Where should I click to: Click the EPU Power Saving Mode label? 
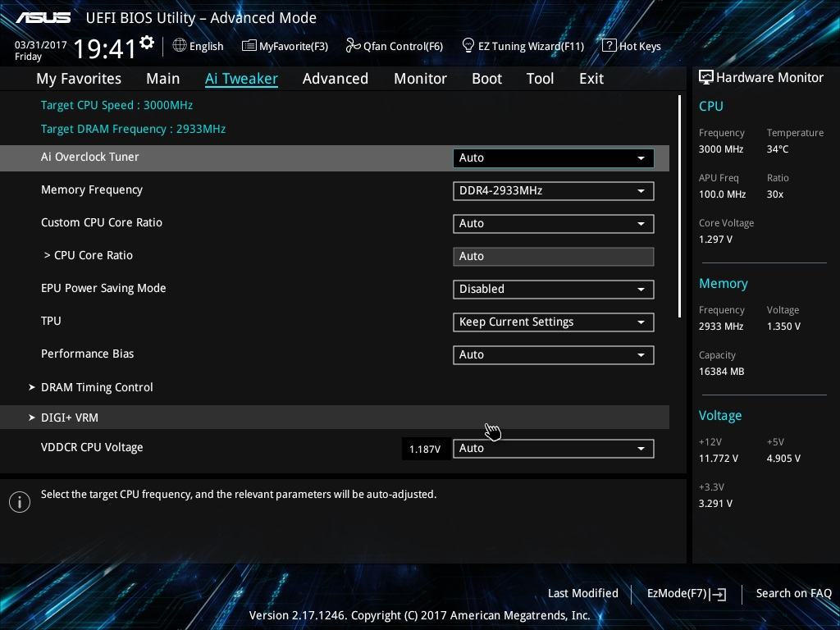[103, 288]
